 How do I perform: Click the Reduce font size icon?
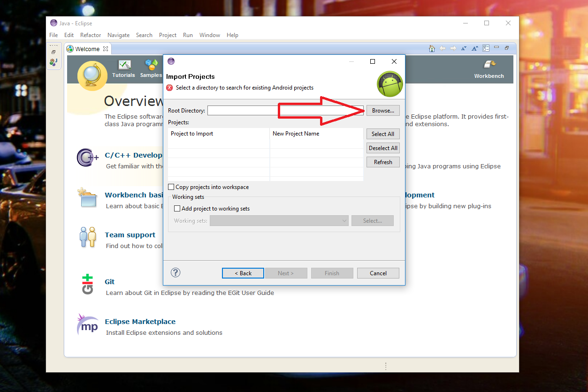[464, 48]
